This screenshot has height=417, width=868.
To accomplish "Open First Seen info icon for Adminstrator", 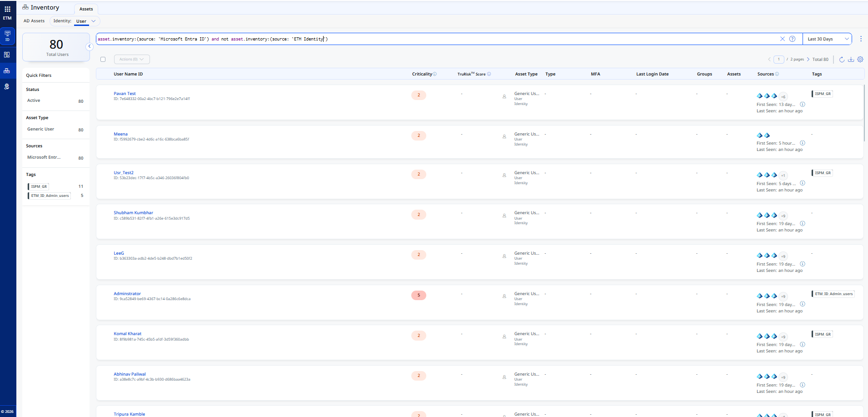I will click(803, 304).
